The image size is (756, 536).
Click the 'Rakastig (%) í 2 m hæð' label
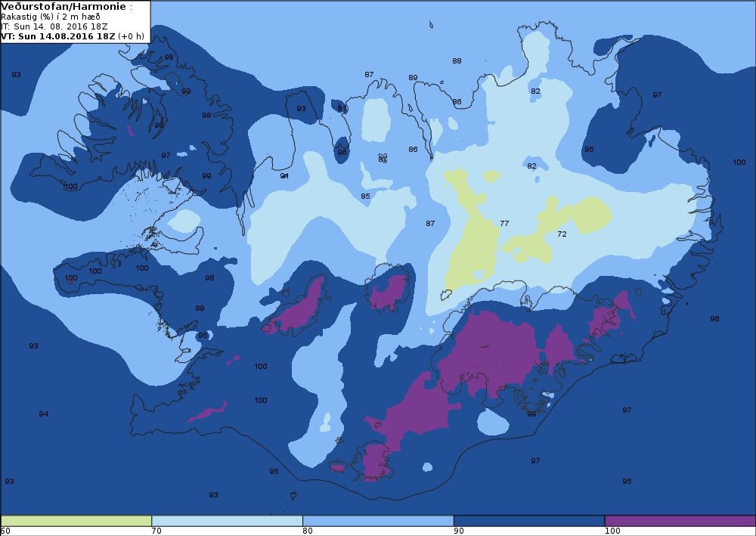coord(50,17)
